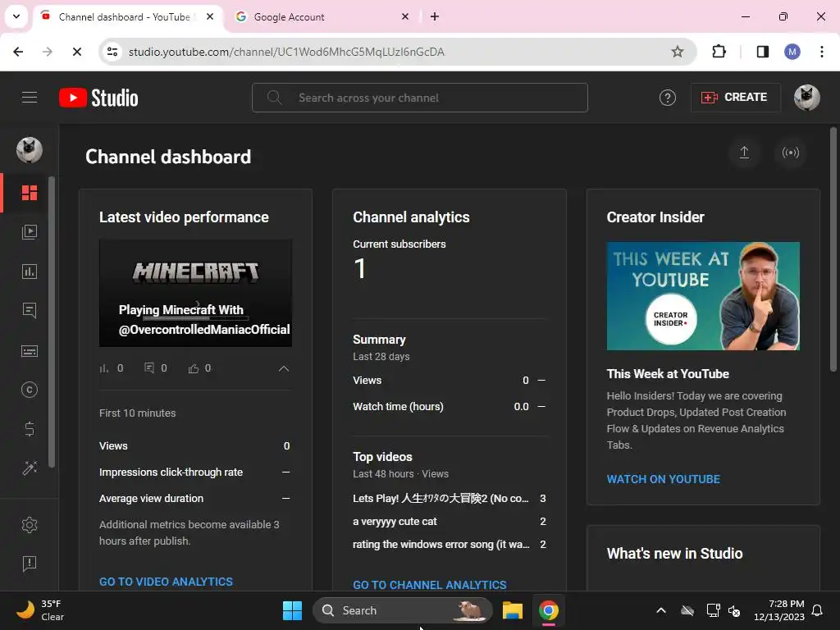The height and width of the screenshot is (630, 840).
Task: Open the Subtitles sidebar icon
Action: (30, 351)
